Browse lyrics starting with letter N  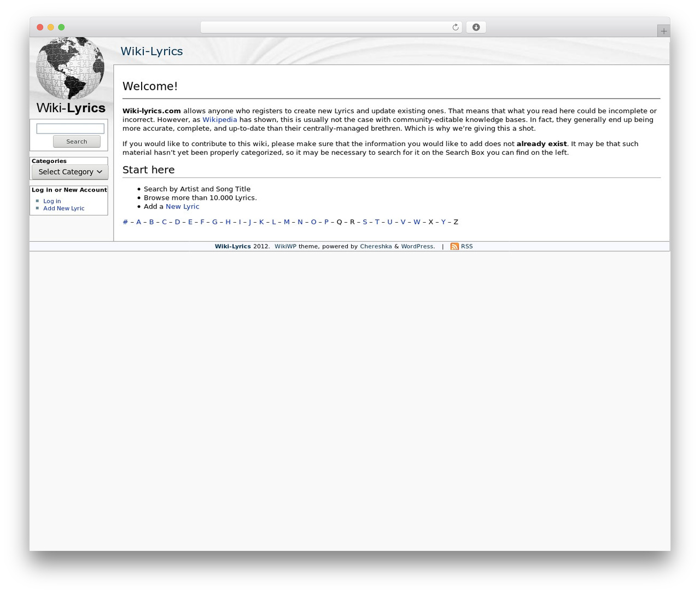(300, 222)
